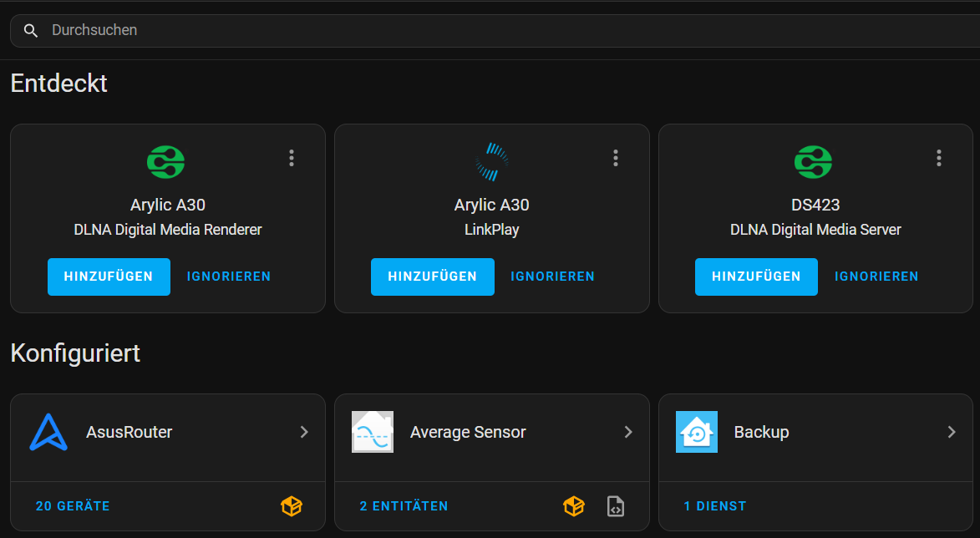Click the DS423 green DLNA logo
The width and height of the screenshot is (980, 538).
tap(813, 162)
